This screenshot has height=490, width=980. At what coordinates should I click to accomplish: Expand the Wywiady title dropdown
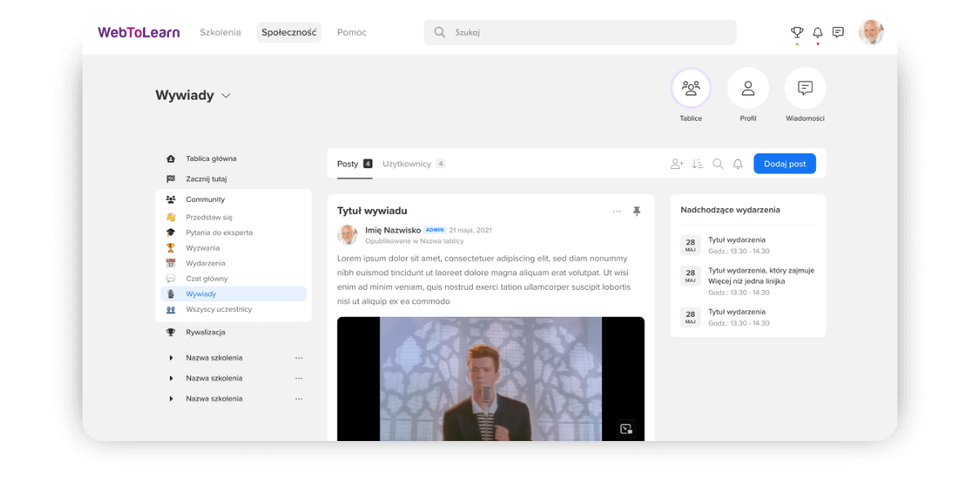pyautogui.click(x=226, y=96)
